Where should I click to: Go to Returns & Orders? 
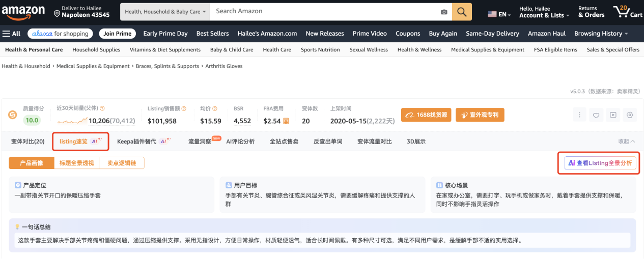pyautogui.click(x=591, y=12)
